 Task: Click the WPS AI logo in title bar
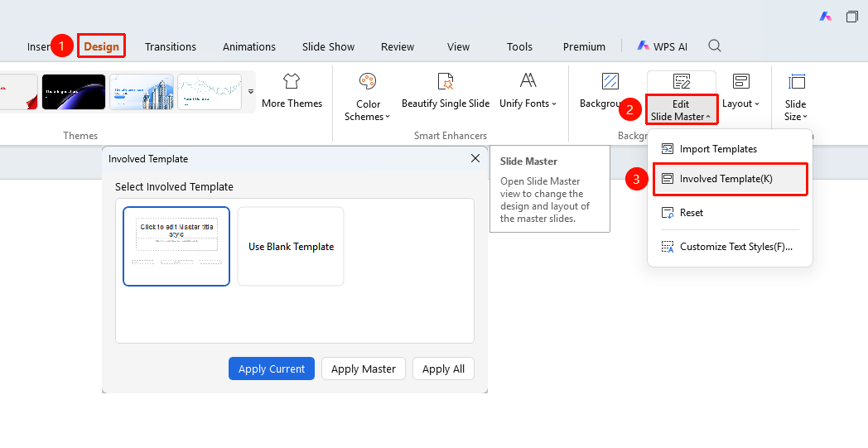(826, 17)
